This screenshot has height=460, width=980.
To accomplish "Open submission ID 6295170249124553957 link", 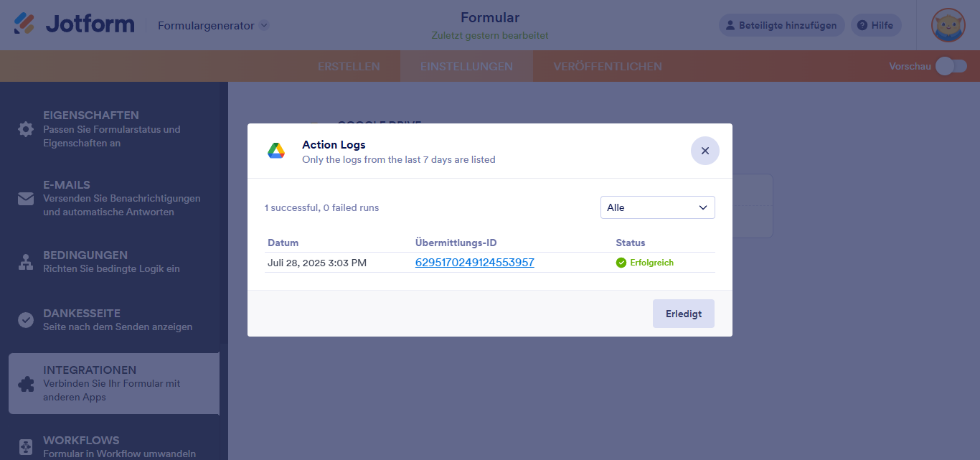I will point(475,263).
